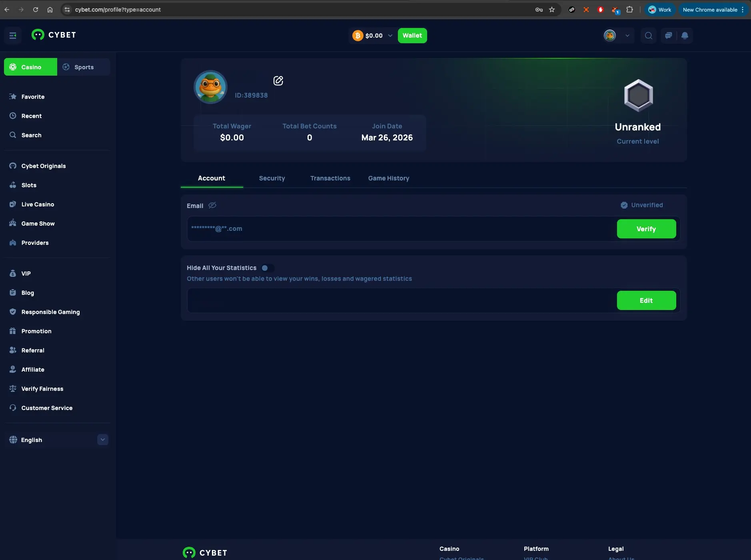Open password key icon in address bar

539,10
